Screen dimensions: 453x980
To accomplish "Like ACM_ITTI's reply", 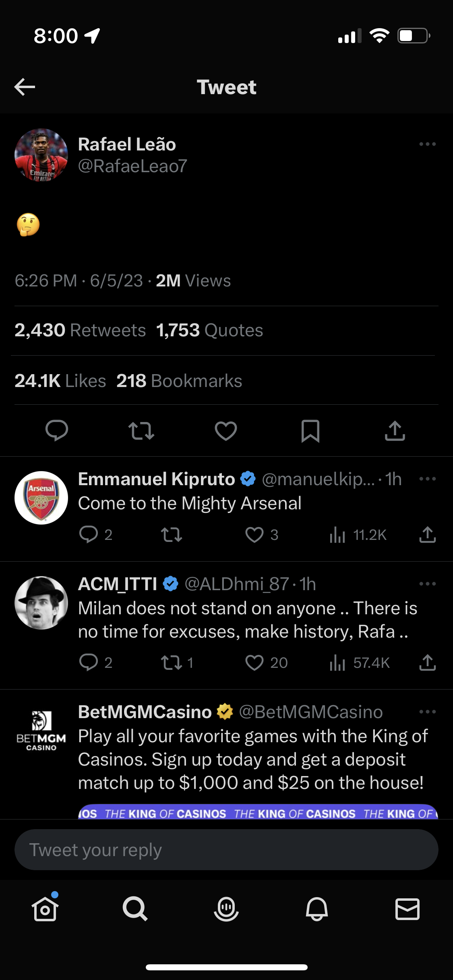I will (x=254, y=663).
